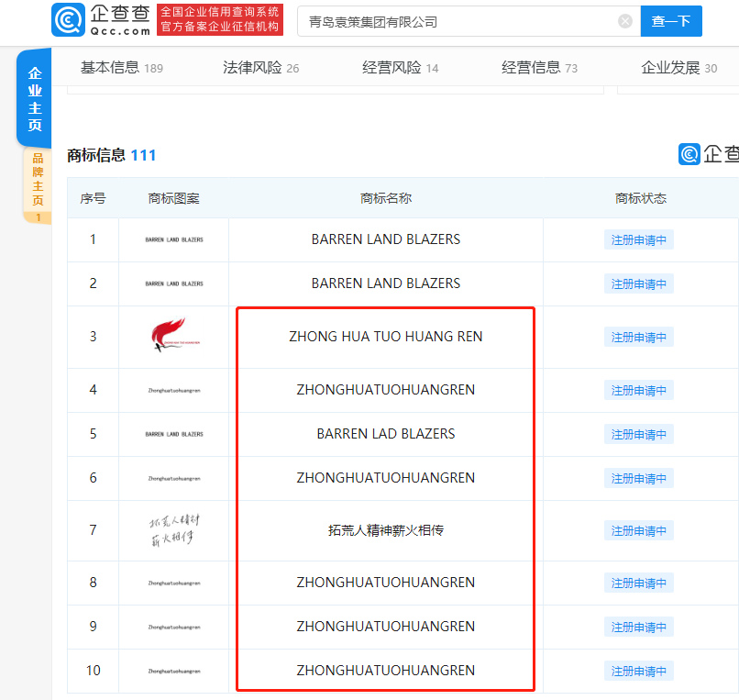Click the red banner 全国企业信用查询系统

pos(220,20)
